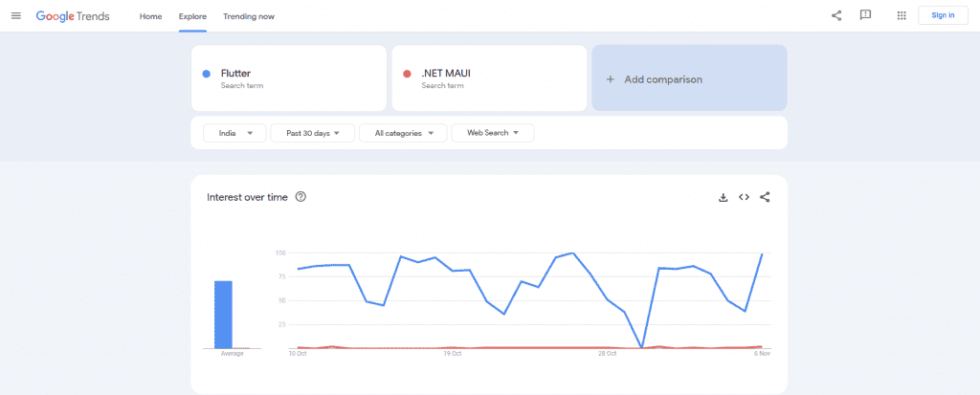
Task: Click the Google Trends logo
Action: point(73,16)
